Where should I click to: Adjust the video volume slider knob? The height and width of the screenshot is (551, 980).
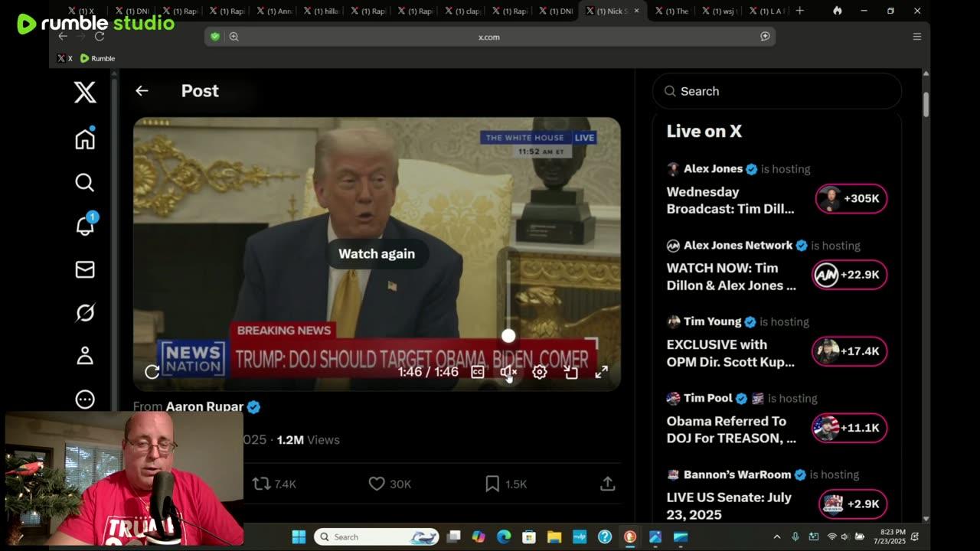click(x=508, y=336)
